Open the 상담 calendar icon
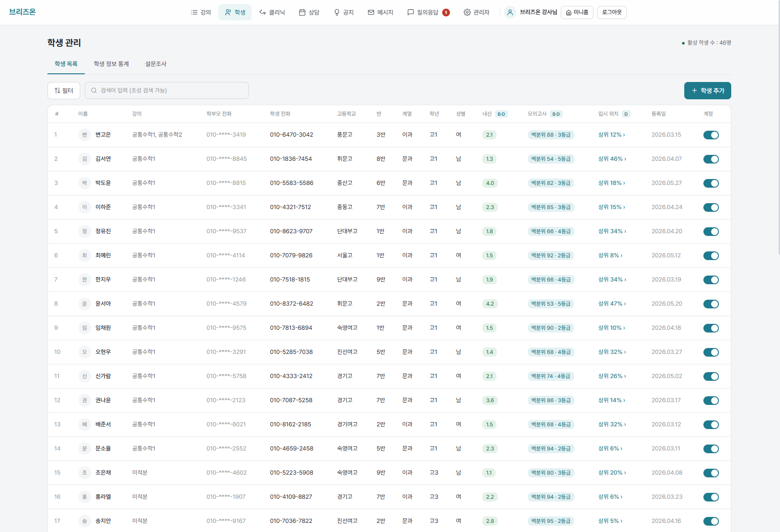The width and height of the screenshot is (780, 532). click(302, 12)
